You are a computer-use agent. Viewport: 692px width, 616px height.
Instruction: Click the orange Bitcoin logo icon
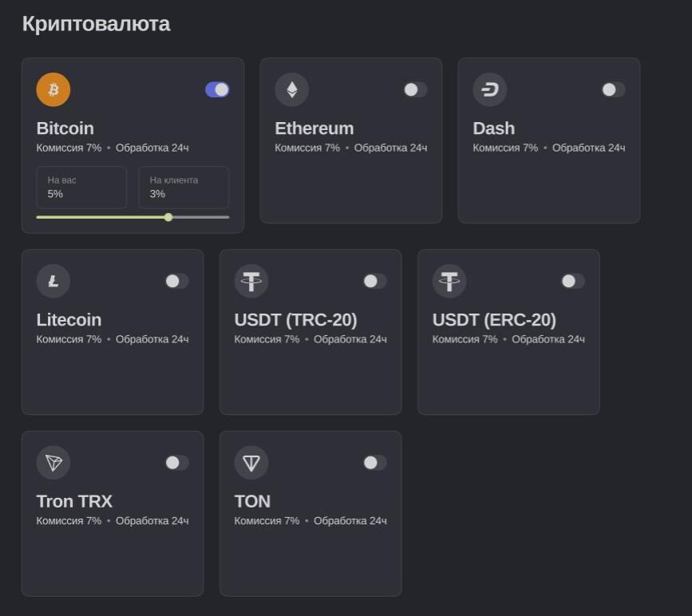53,89
